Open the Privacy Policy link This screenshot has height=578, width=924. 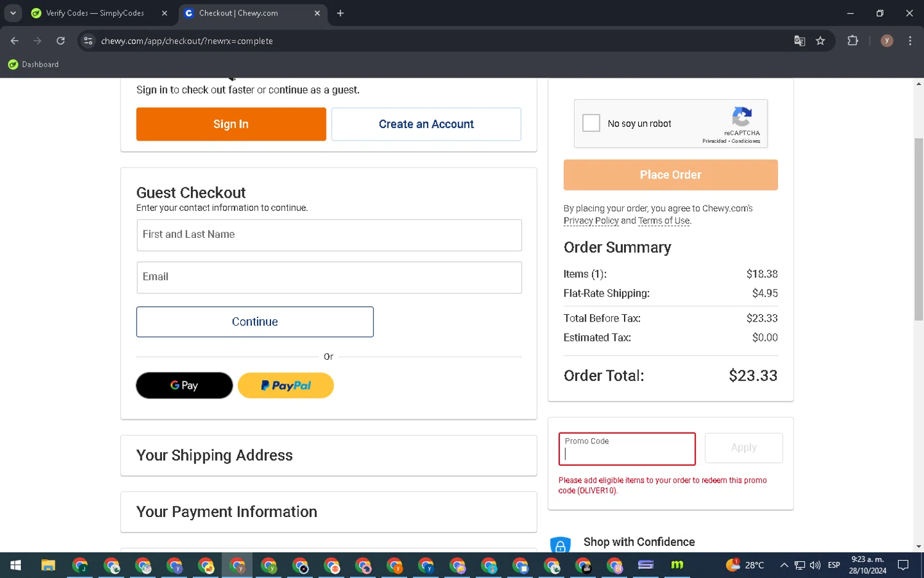click(591, 221)
